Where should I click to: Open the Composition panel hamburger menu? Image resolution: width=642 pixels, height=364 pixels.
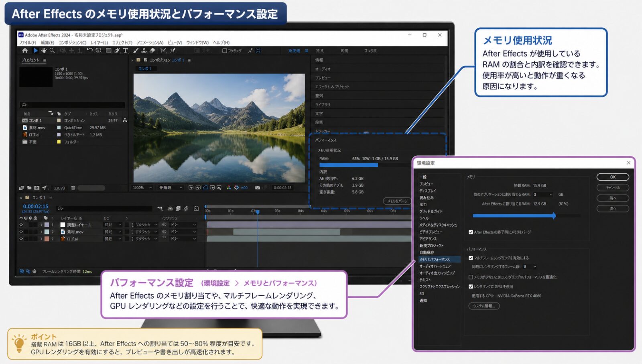point(189,60)
